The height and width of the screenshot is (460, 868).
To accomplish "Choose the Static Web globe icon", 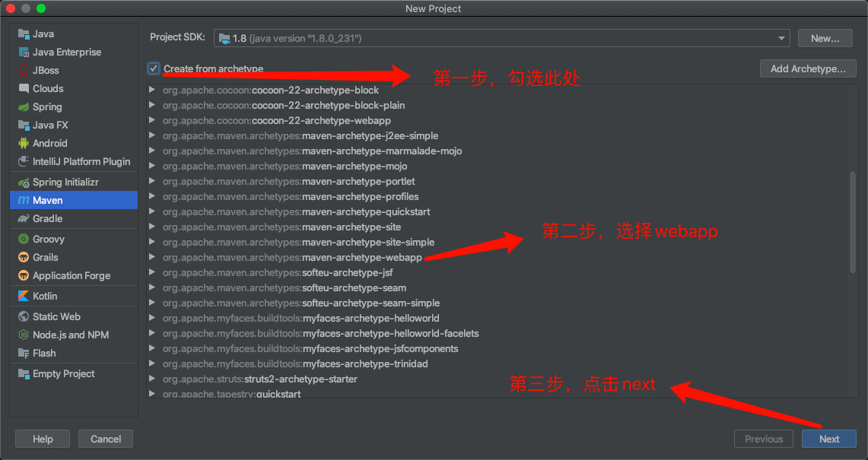I will [24, 316].
